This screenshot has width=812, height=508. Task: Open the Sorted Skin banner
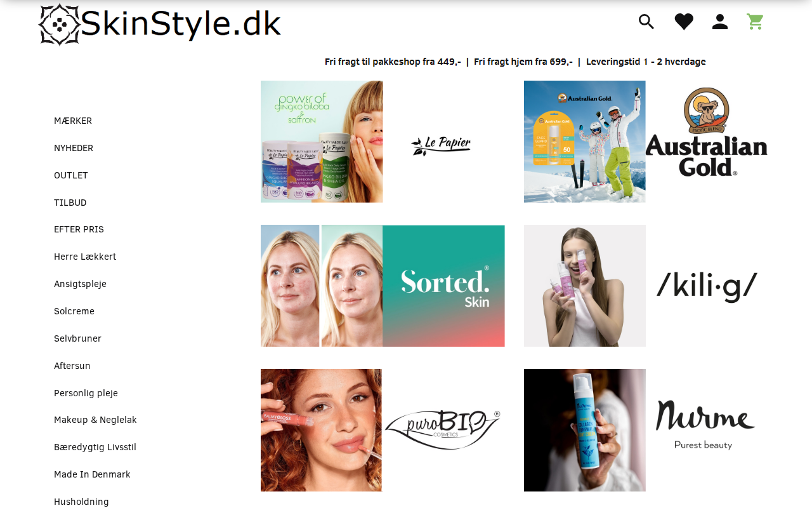click(x=383, y=286)
